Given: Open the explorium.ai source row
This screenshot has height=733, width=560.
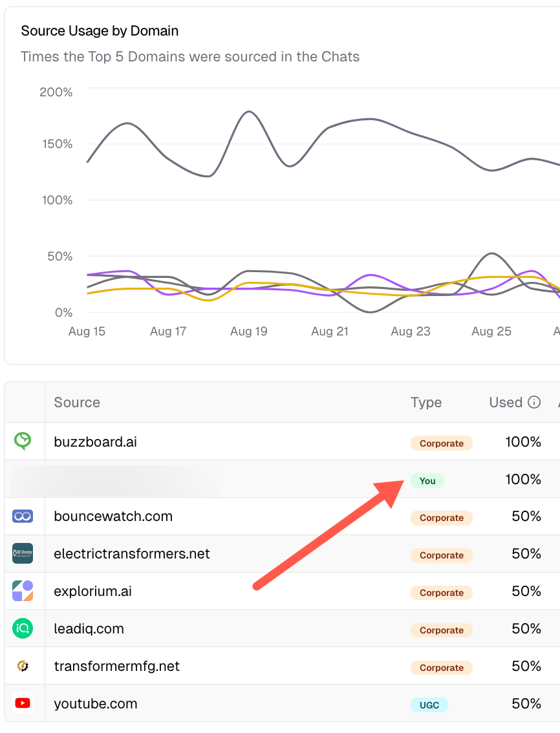Looking at the screenshot, I should pyautogui.click(x=282, y=591).
